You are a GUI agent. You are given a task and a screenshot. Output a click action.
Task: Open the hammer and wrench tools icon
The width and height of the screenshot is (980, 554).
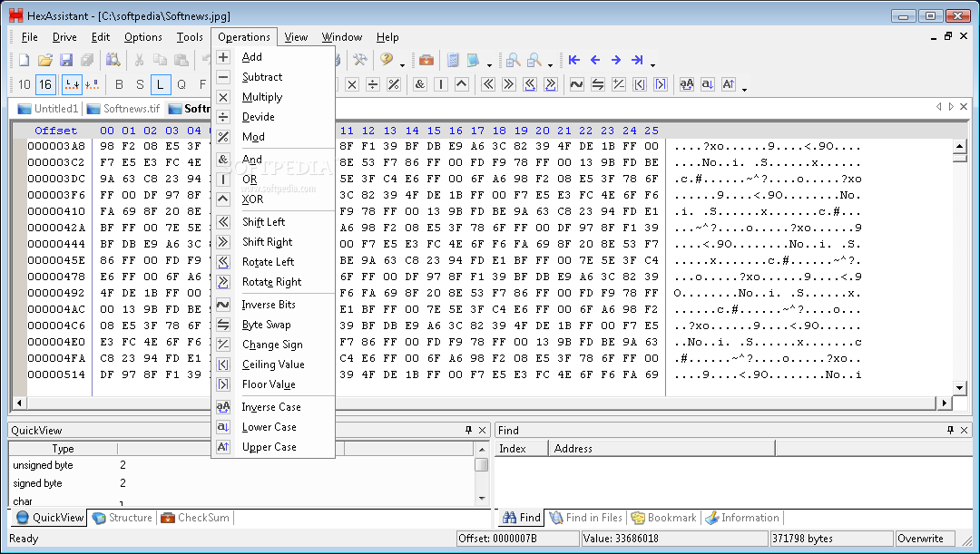[x=359, y=60]
